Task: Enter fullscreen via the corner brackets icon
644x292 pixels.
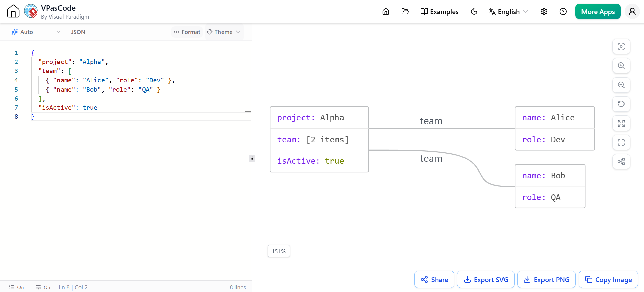Action: pos(621,142)
